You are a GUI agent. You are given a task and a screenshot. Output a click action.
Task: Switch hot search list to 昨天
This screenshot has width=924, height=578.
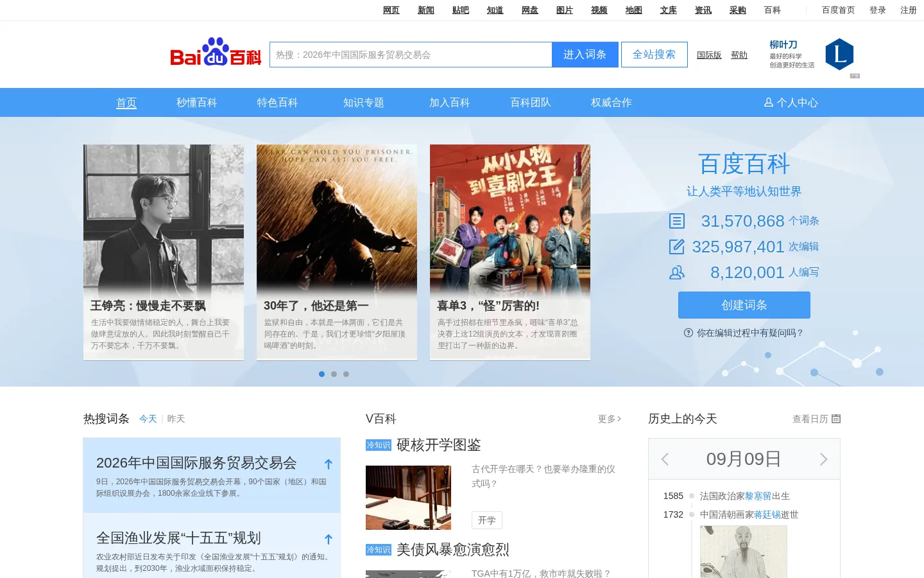[176, 419]
